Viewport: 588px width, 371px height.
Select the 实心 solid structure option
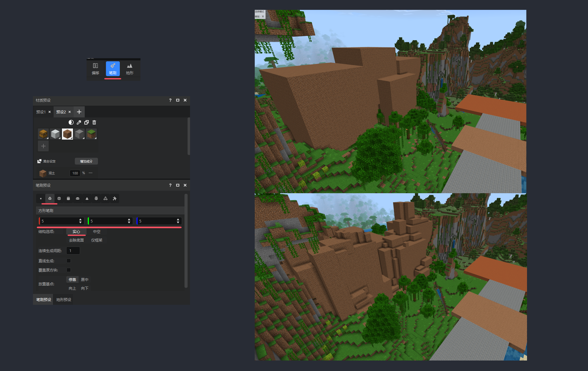tap(76, 232)
